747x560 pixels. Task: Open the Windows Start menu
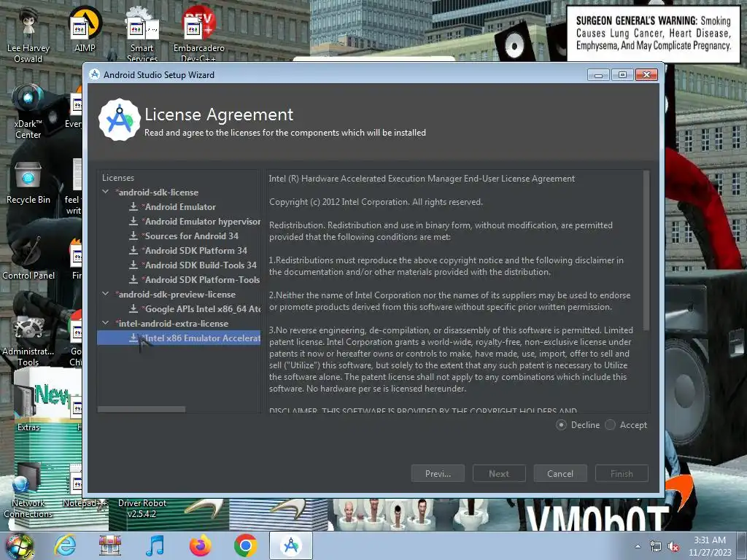click(x=20, y=545)
